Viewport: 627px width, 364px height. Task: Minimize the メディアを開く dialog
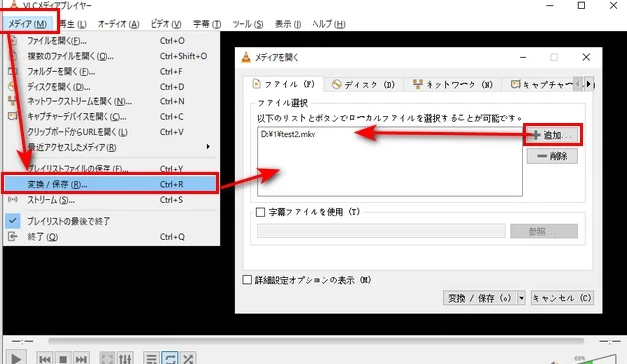[x=522, y=57]
